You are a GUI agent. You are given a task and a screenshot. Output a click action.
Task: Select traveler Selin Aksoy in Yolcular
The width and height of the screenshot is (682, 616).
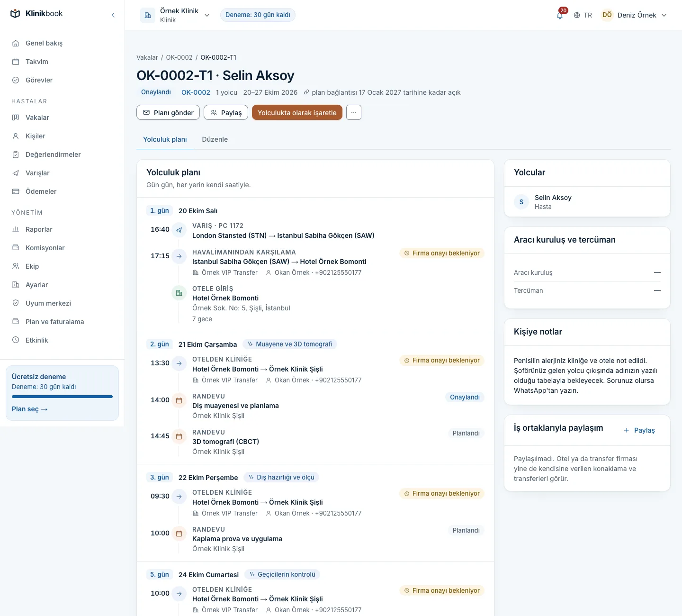point(587,202)
